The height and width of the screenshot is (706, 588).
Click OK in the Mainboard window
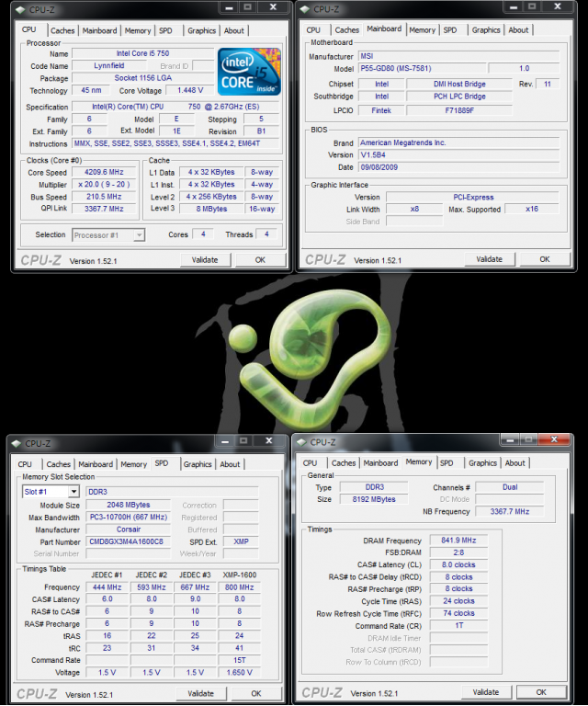[x=545, y=259]
